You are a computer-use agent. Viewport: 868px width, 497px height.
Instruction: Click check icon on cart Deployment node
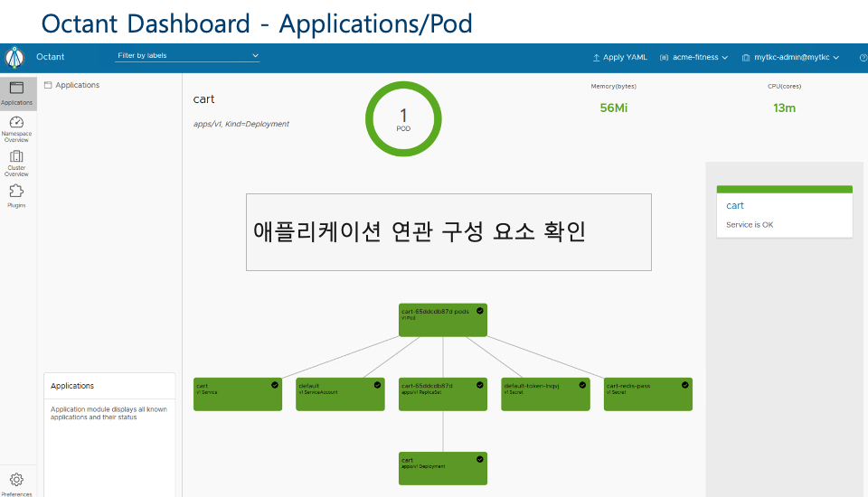480,459
